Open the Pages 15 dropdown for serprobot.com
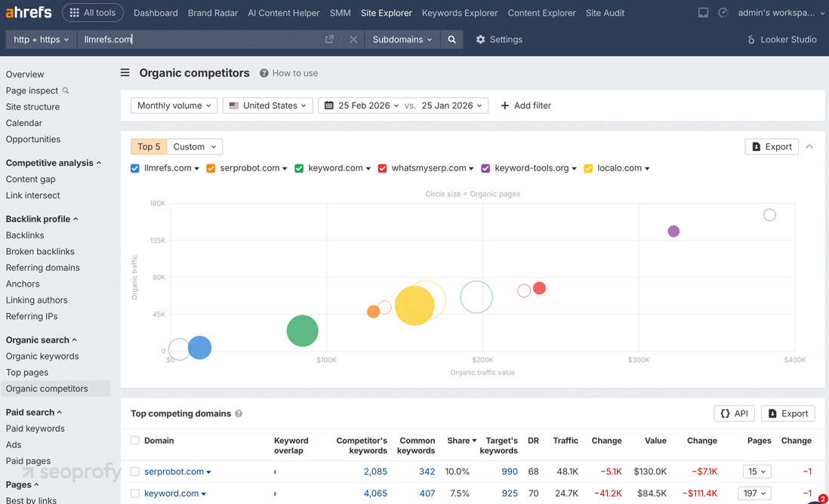Viewport: 829px width, 504px height. click(757, 472)
